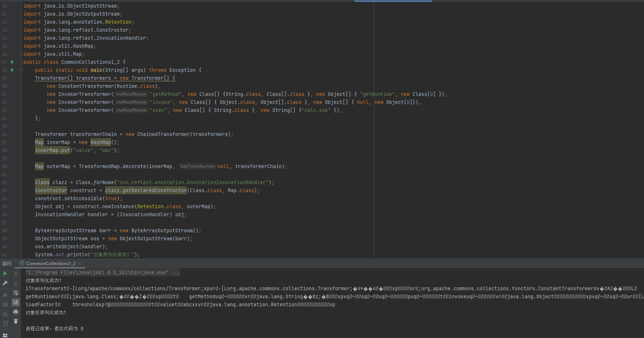Clear console with trash icon
644x338 pixels.
[16, 321]
